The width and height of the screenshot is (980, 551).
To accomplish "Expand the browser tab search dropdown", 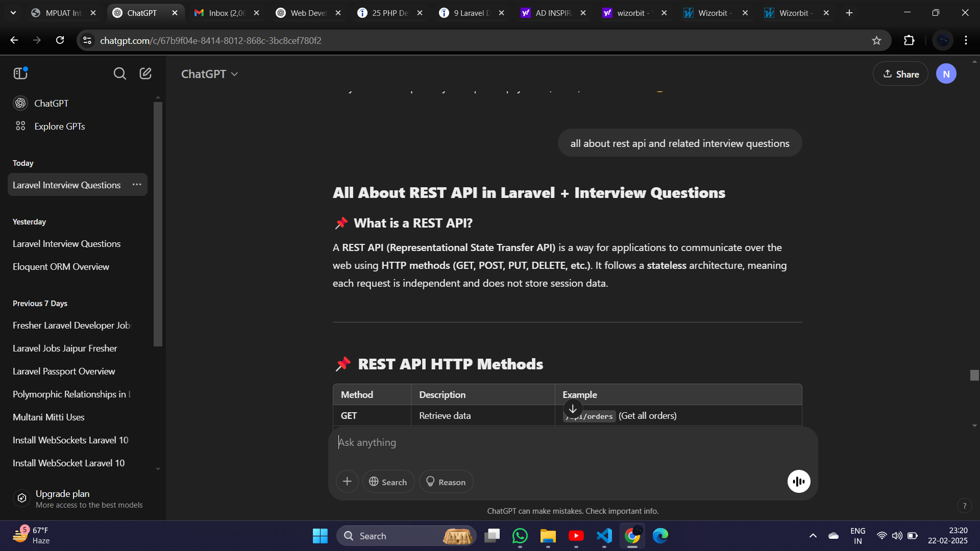I will point(13,13).
